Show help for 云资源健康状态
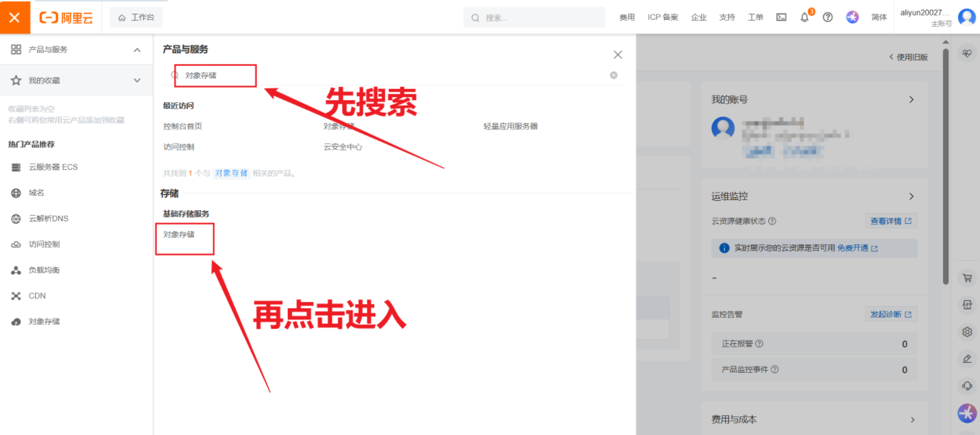 (772, 221)
